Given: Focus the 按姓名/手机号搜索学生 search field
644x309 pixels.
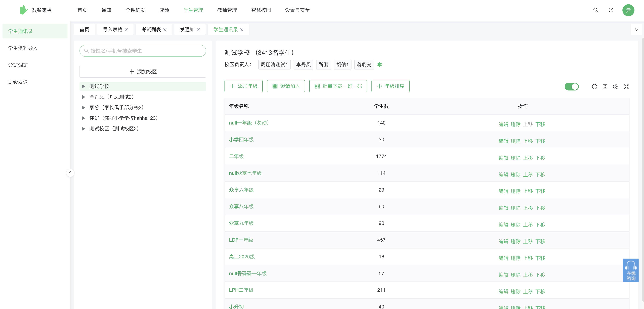Looking at the screenshot, I should point(143,51).
